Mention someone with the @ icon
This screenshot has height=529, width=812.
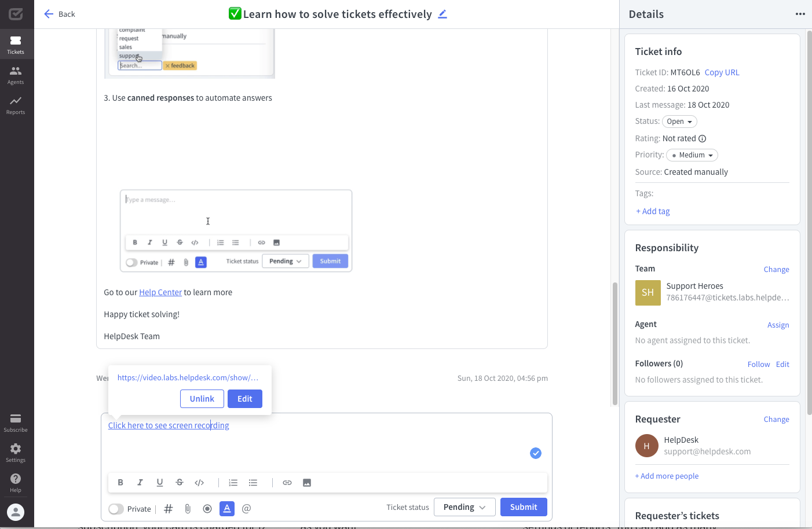coord(247,509)
